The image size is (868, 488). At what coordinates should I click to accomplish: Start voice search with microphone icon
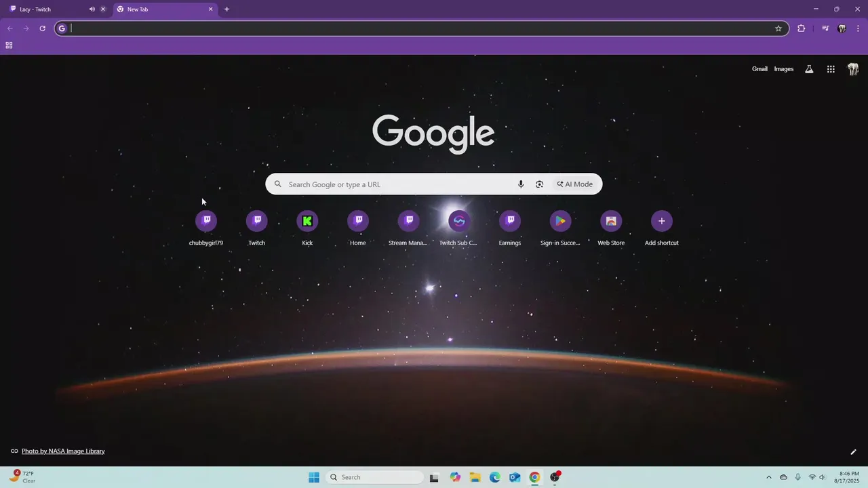521,184
